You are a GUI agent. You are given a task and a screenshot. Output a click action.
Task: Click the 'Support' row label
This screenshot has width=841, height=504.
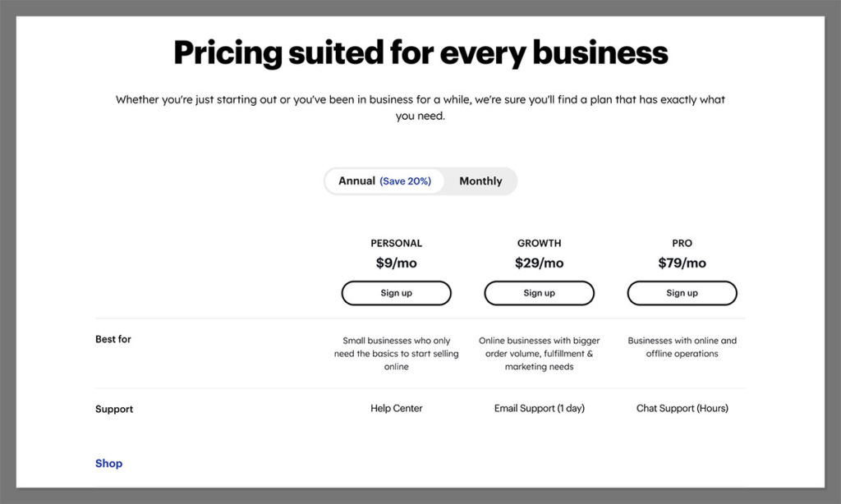114,409
